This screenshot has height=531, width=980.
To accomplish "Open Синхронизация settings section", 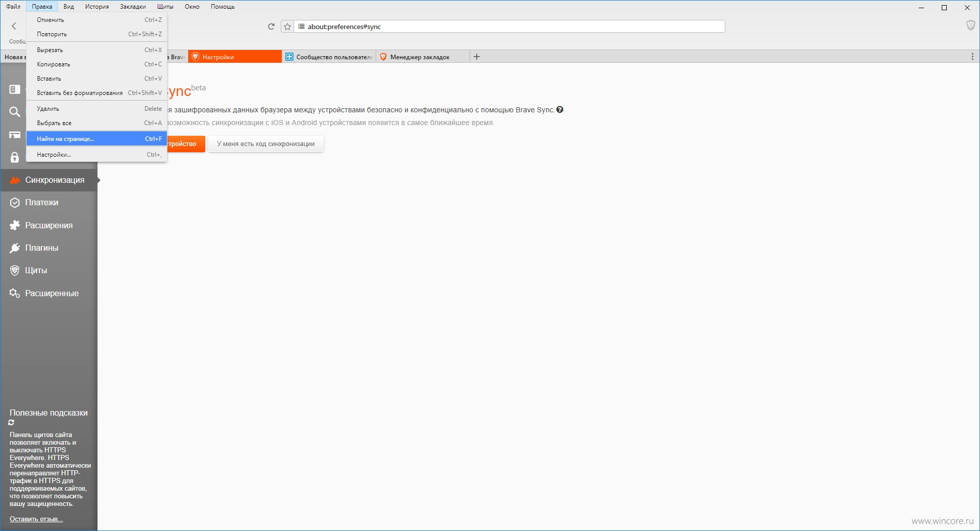I will point(49,180).
